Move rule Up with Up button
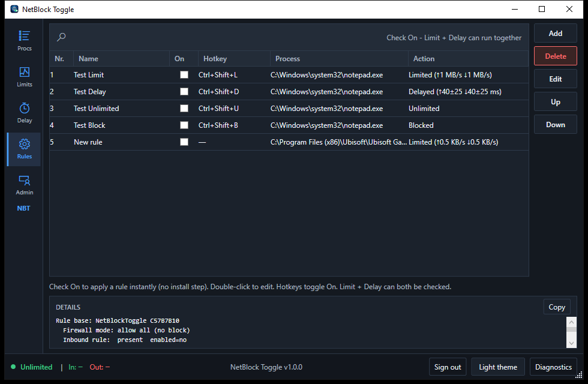The width and height of the screenshot is (588, 384). (556, 102)
